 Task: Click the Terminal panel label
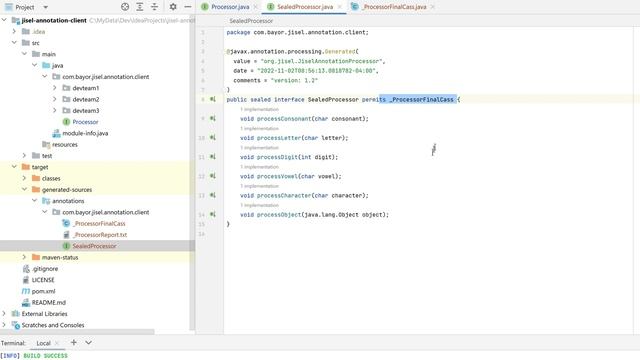click(13, 343)
